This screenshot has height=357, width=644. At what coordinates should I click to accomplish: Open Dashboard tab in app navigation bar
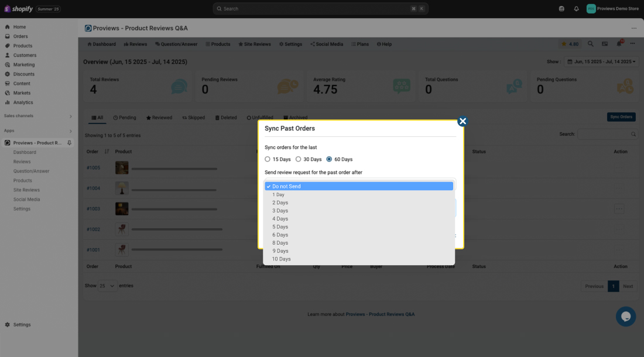[101, 44]
